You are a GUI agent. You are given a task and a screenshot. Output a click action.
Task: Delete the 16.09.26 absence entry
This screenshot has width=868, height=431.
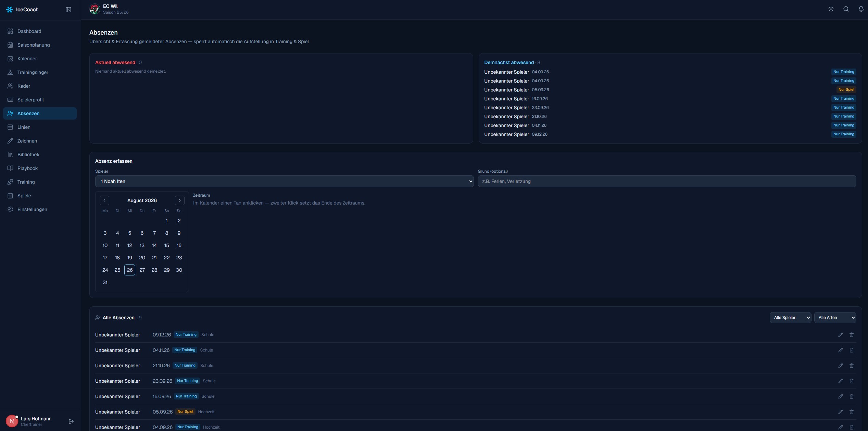[x=852, y=396]
